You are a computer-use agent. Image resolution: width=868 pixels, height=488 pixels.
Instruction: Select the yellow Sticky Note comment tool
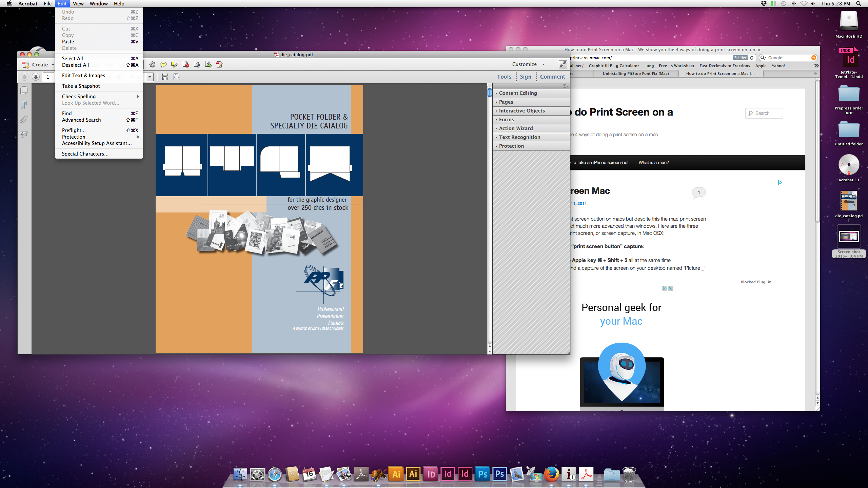point(163,64)
